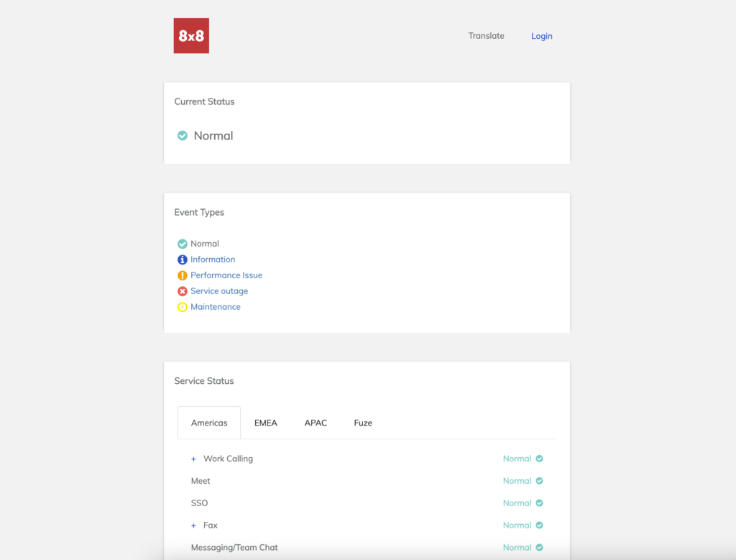Click the Normal status text for Meet
736x560 pixels.
[x=517, y=481]
